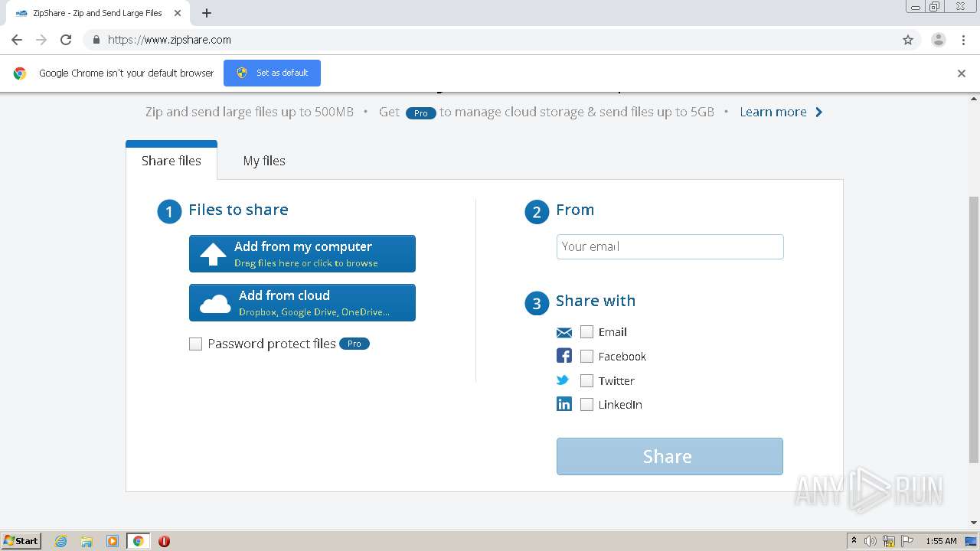Open the Chrome profile avatar icon
This screenshot has width=980, height=551.
(939, 40)
